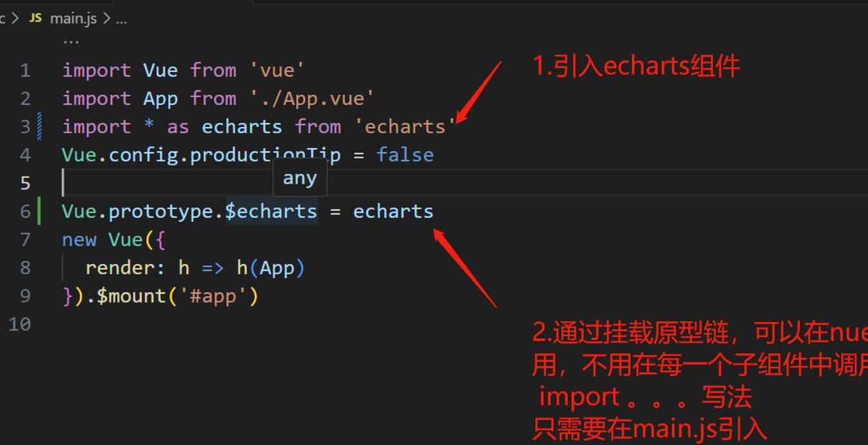This screenshot has width=868, height=445.
Task: Click the breadcrumb chevron before main.js
Action: click(x=16, y=18)
